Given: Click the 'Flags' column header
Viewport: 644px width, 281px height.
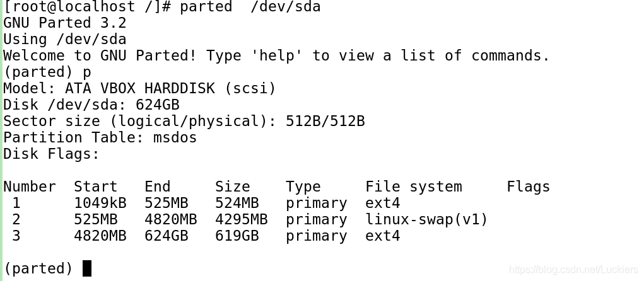Looking at the screenshot, I should coord(528,186).
